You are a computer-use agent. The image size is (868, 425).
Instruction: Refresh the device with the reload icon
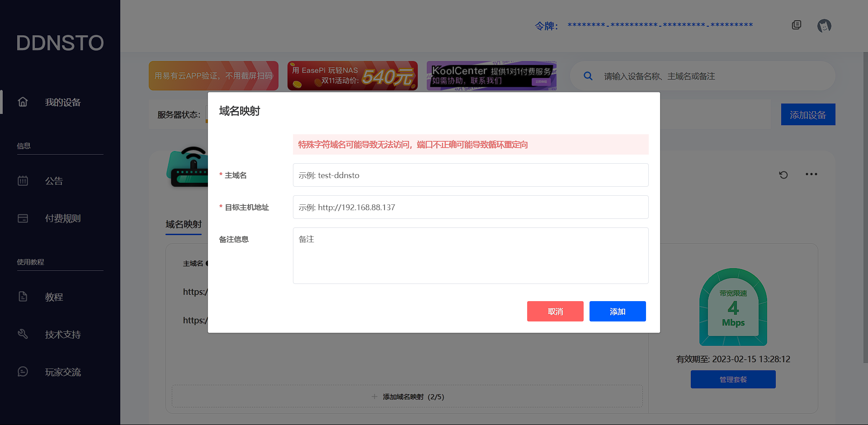[x=783, y=175]
